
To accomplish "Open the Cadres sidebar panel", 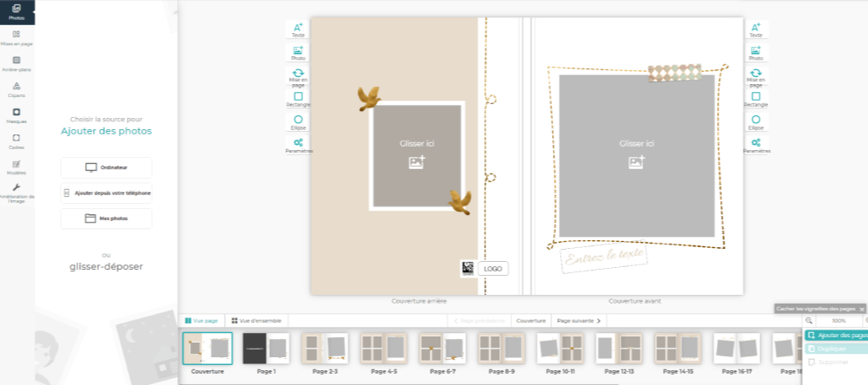I will pyautogui.click(x=16, y=141).
